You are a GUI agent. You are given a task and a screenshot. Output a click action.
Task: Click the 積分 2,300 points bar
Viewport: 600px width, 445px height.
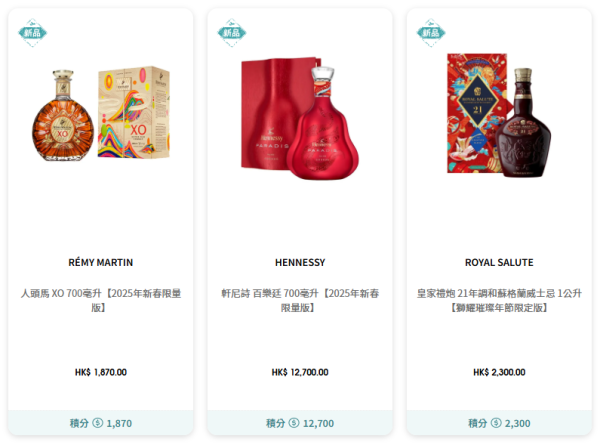click(x=499, y=423)
